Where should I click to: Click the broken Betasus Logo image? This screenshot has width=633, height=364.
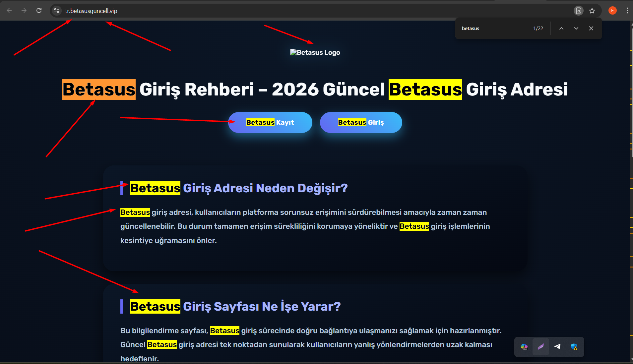click(315, 52)
